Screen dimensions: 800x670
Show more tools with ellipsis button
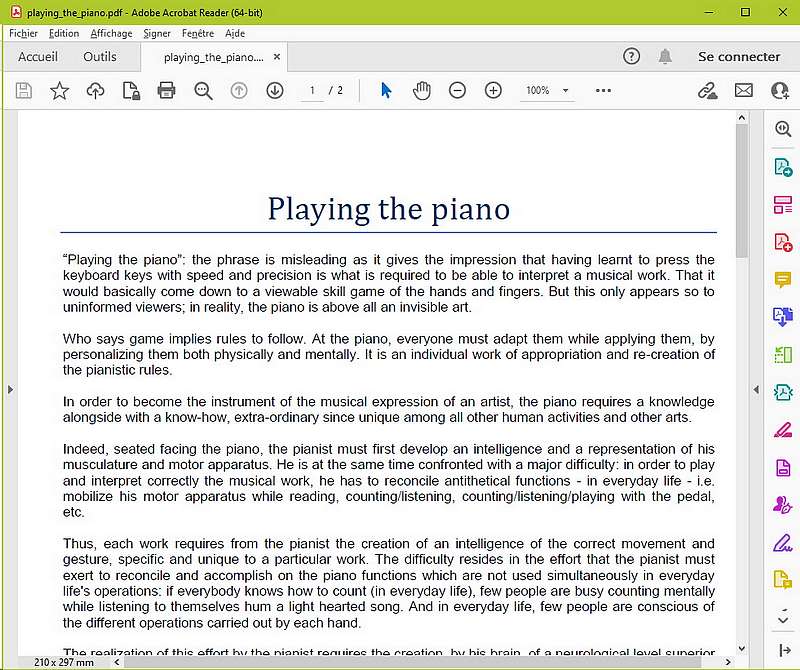pyautogui.click(x=603, y=91)
